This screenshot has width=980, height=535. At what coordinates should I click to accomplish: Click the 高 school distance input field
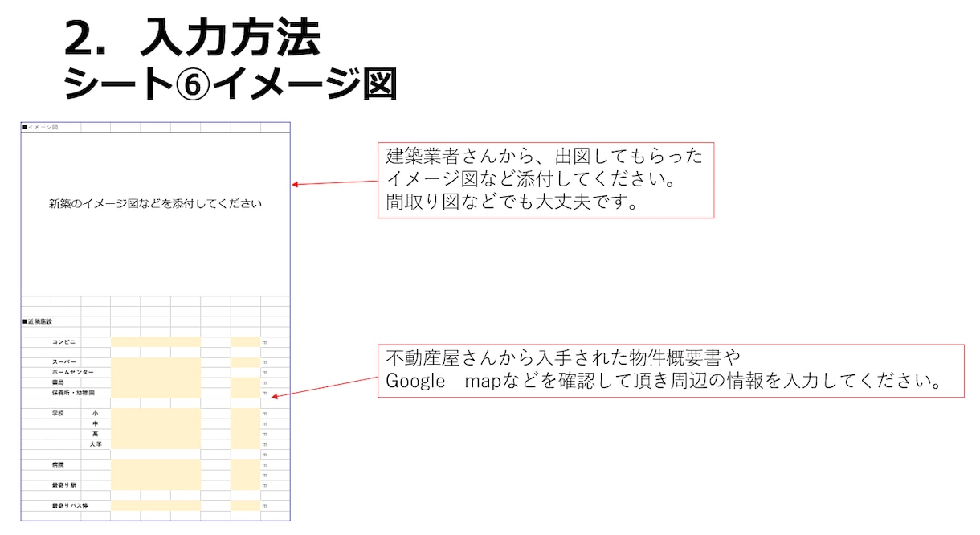(x=245, y=434)
